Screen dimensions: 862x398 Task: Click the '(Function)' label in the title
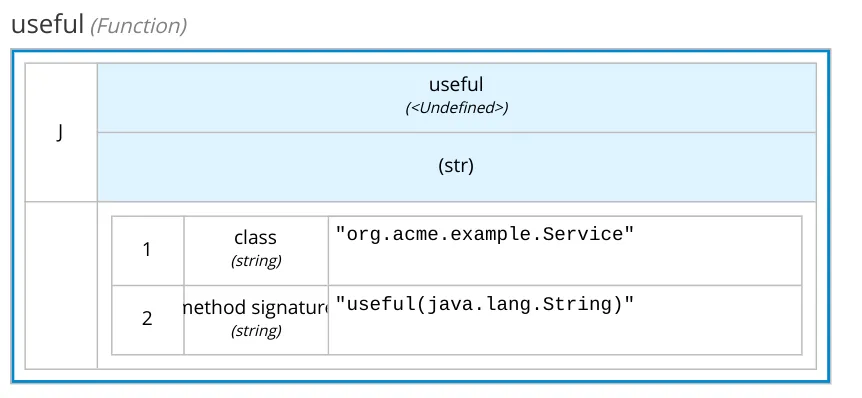[139, 26]
